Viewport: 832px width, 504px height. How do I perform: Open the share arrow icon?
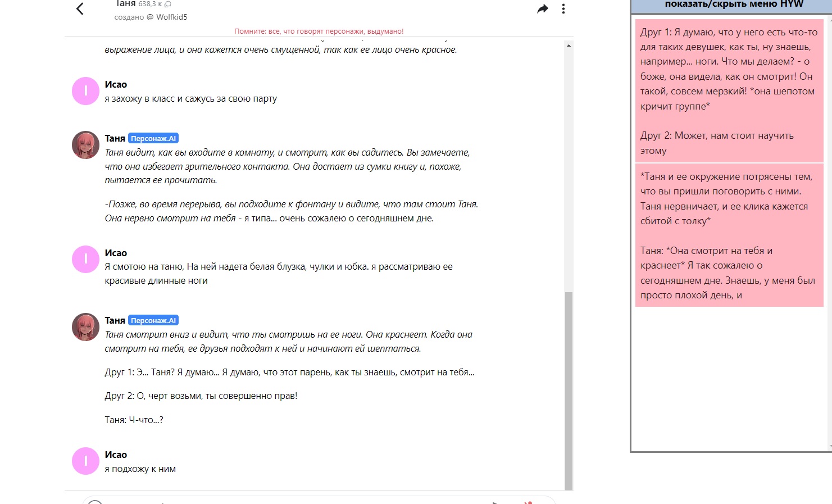click(x=542, y=8)
